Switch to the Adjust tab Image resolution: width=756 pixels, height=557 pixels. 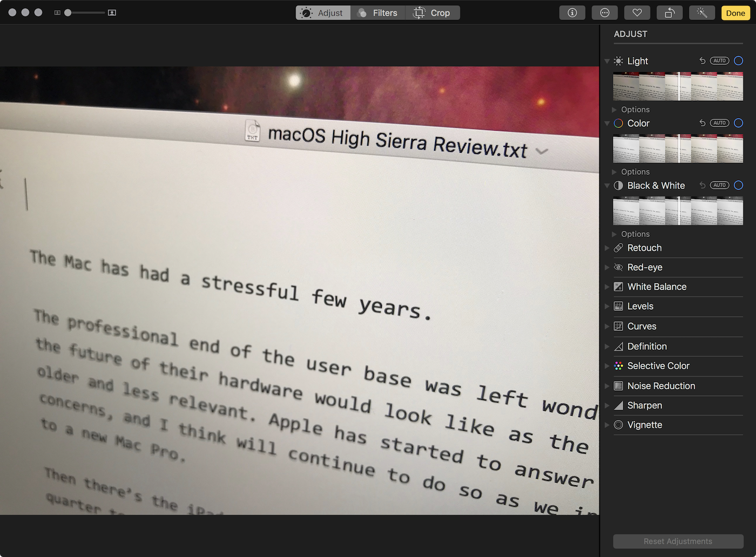tap(323, 13)
